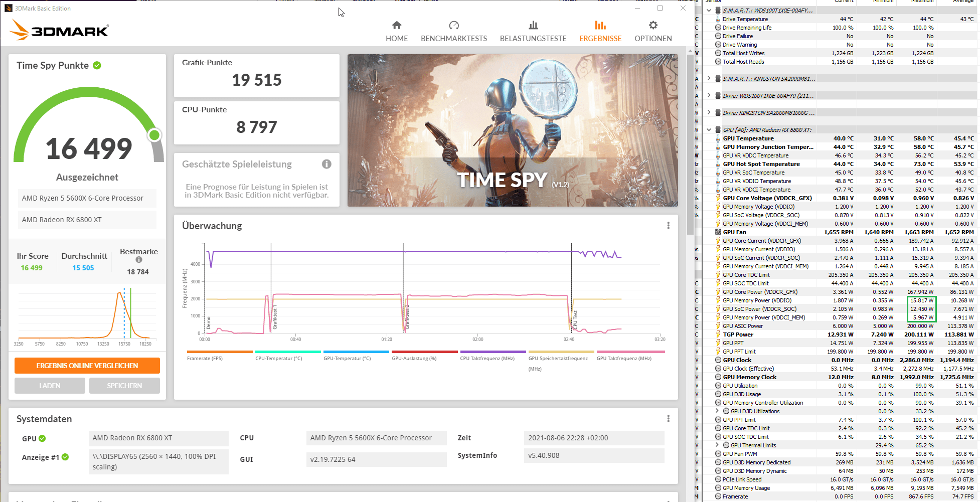Expand S.M.A.R.T. KINGSTON SA2000M8 group
The width and height of the screenshot is (980, 502).
pyautogui.click(x=709, y=79)
